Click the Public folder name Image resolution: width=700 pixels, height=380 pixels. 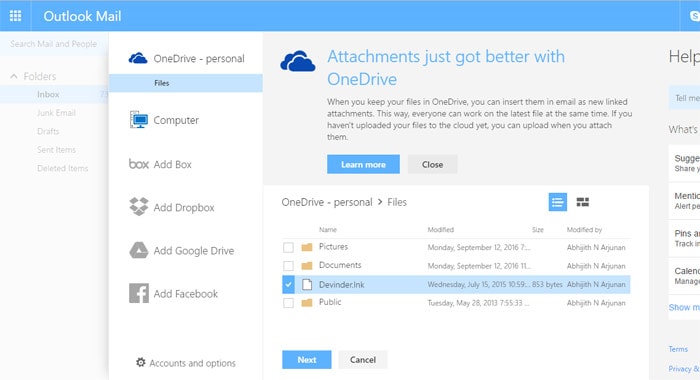click(330, 302)
